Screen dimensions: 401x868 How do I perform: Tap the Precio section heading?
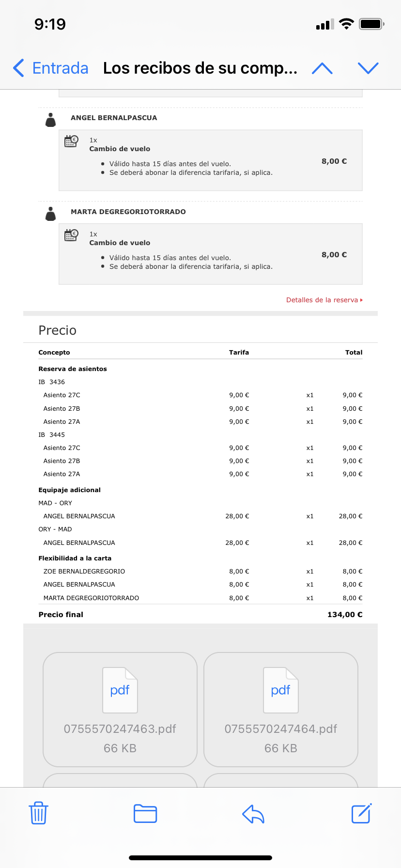(58, 330)
